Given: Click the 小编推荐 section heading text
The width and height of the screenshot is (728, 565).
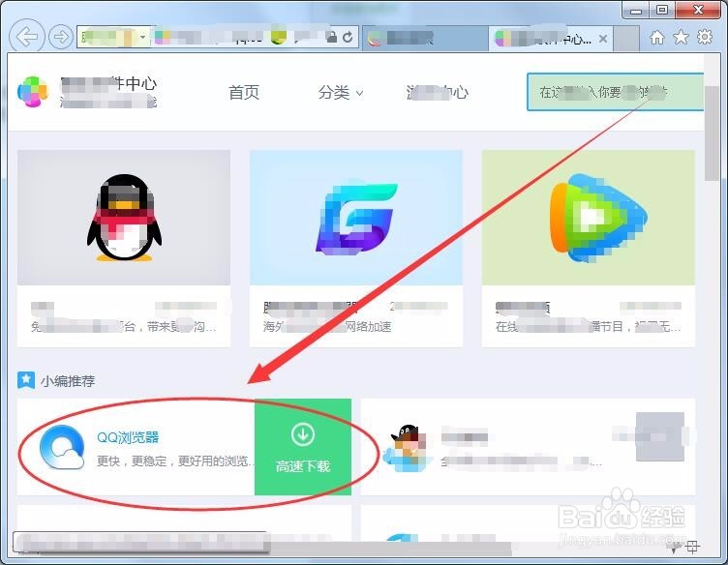Looking at the screenshot, I should coord(68,381).
